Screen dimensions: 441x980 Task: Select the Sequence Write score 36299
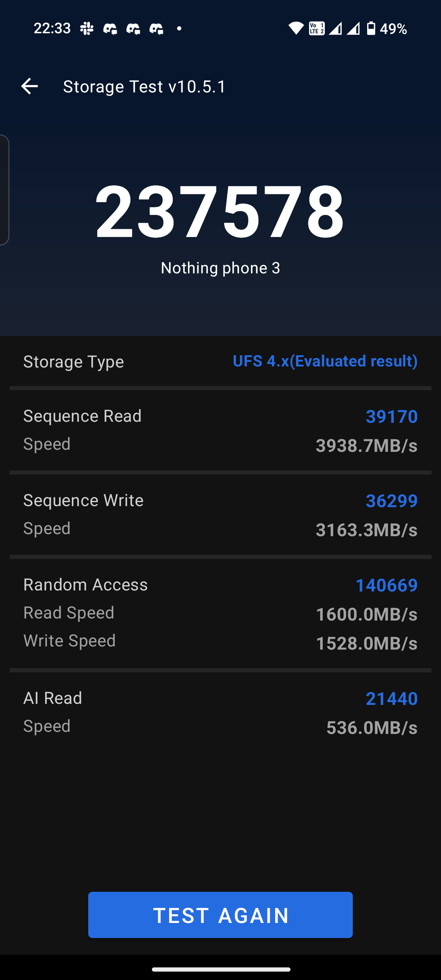tap(392, 501)
